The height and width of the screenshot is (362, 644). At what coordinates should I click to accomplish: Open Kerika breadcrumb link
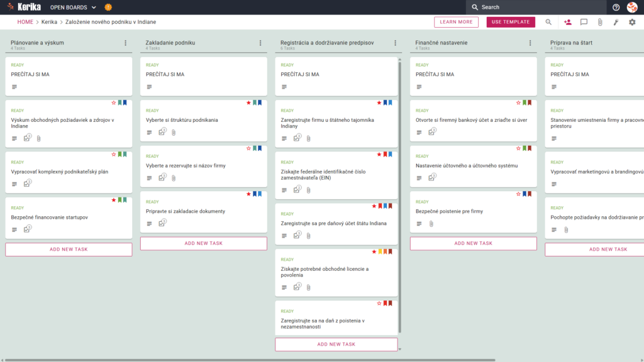[x=49, y=22]
